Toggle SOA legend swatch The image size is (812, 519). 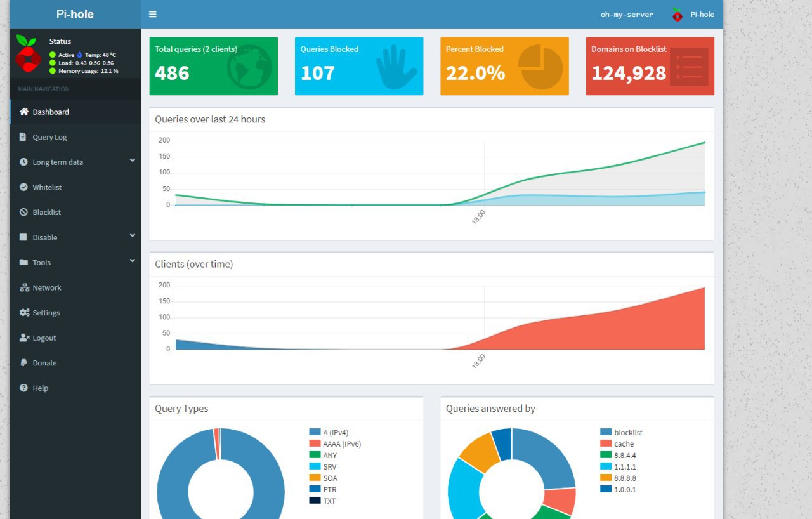[315, 478]
